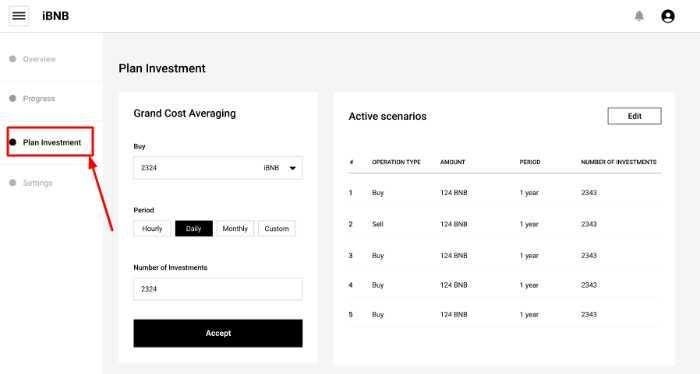This screenshot has width=700, height=374.
Task: Click NUMBER OF INVESTMENTS column header
Action: click(x=619, y=162)
